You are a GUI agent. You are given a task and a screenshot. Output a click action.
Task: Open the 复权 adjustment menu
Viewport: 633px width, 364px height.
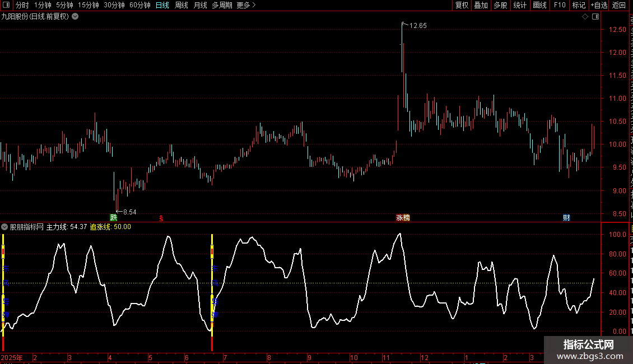coord(462,5)
